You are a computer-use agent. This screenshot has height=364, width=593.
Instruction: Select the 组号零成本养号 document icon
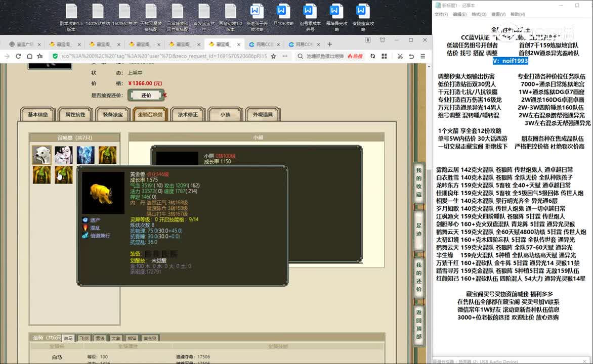coord(310,17)
